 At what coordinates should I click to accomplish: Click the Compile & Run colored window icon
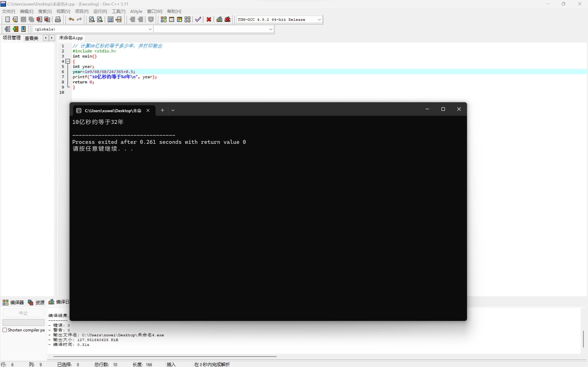click(180, 19)
